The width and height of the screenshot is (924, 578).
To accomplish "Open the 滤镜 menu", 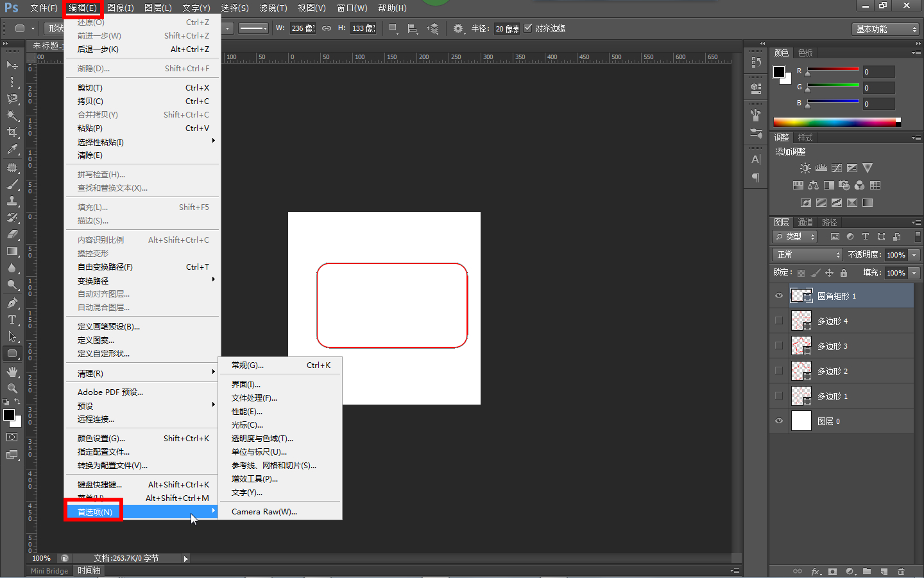I will (273, 8).
